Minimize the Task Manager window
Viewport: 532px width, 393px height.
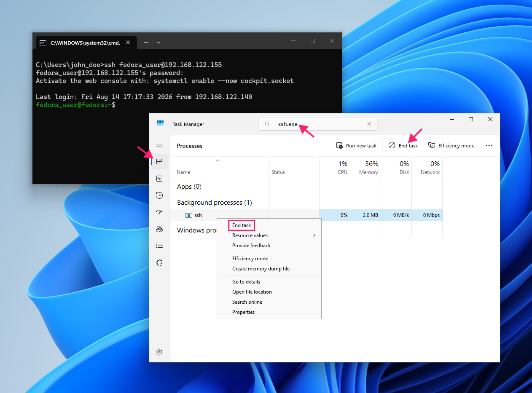(451, 119)
